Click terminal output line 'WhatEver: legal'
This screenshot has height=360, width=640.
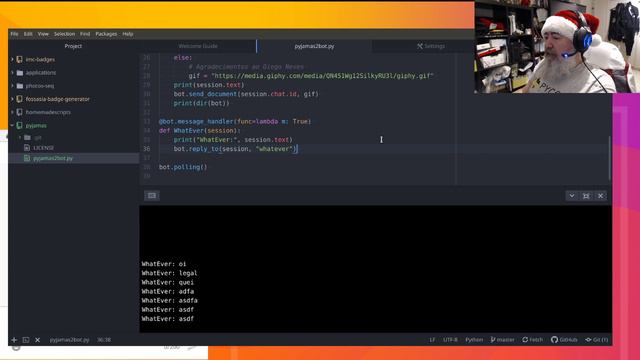pyautogui.click(x=169, y=273)
